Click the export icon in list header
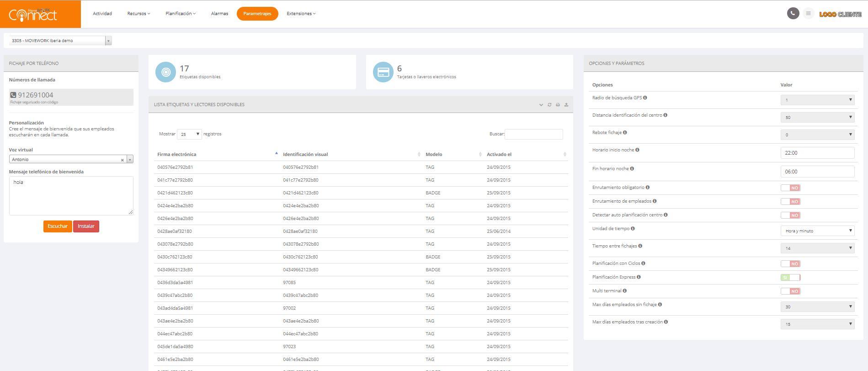The width and height of the screenshot is (868, 371). click(566, 105)
